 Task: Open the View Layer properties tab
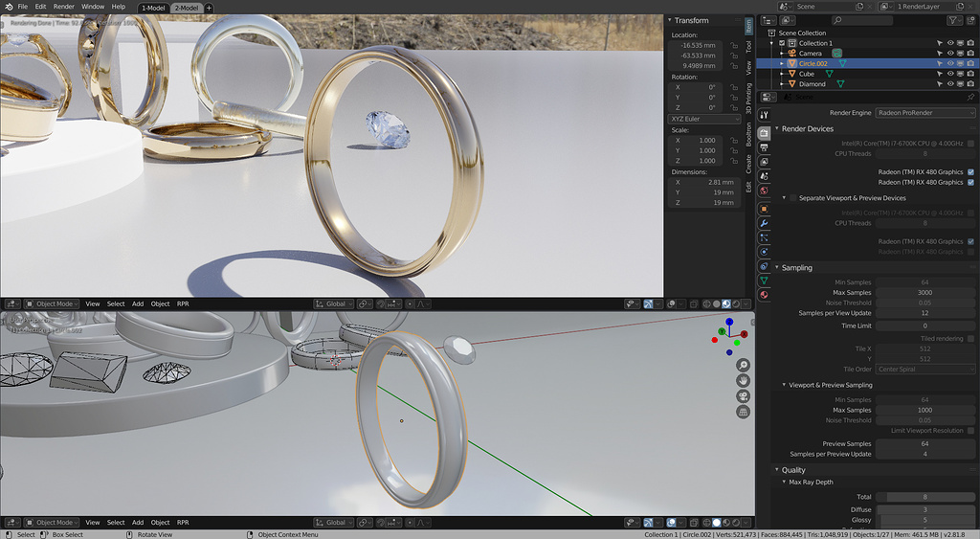[x=764, y=162]
